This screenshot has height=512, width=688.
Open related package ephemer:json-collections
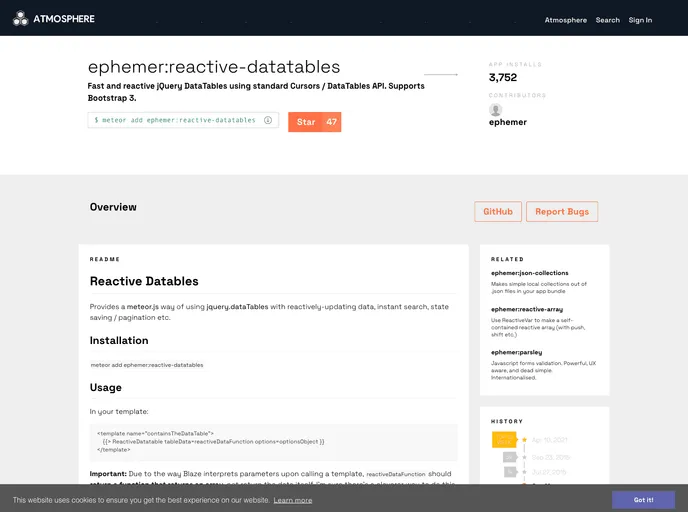(x=530, y=273)
